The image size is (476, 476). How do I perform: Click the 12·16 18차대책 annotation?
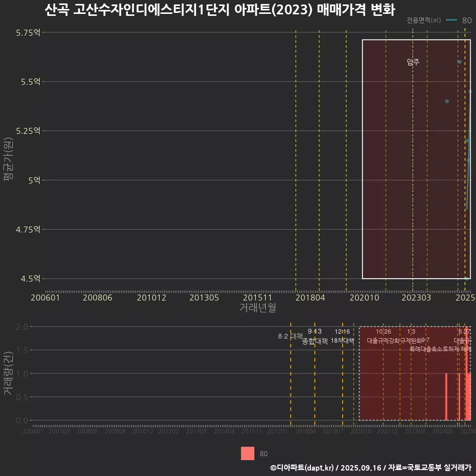[343, 336]
